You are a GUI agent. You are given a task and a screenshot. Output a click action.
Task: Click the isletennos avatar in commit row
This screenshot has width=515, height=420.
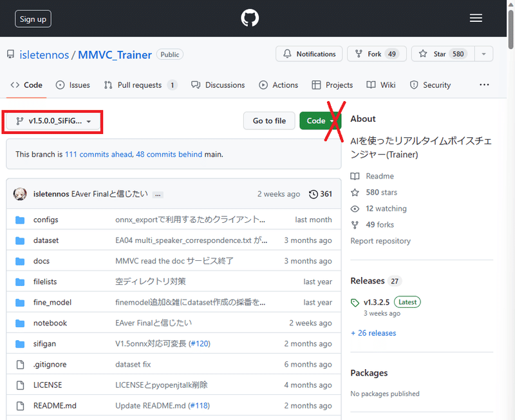(20, 194)
